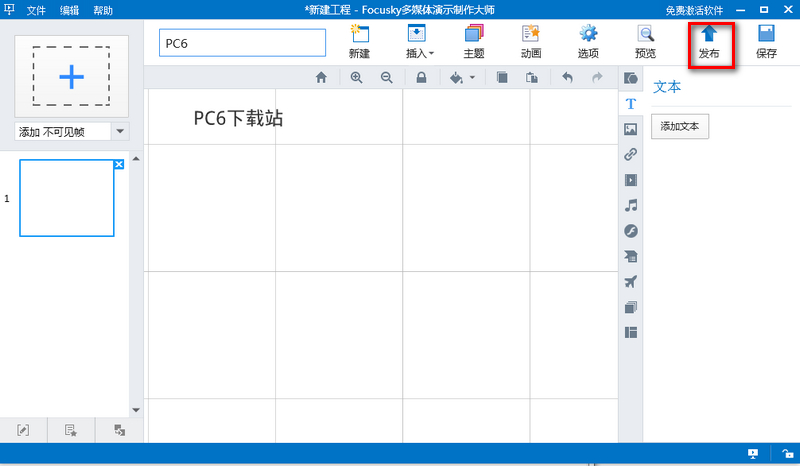Image resolution: width=800 pixels, height=466 pixels.
Task: Click the edit path pencil icon bottom-left
Action: click(23, 430)
